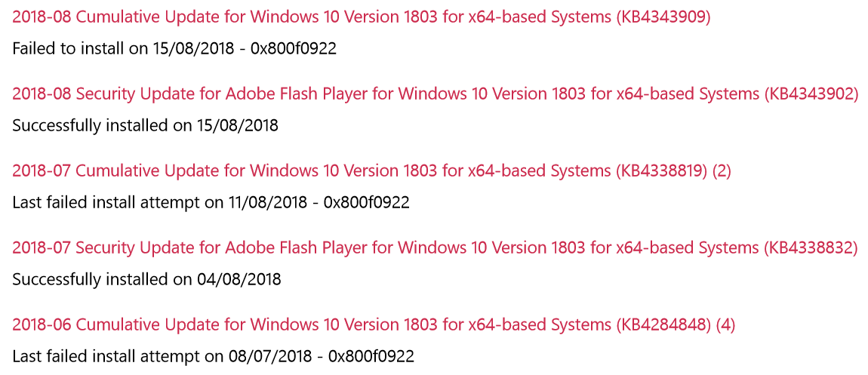Click the date 04/08/2018 in the status text

pyautogui.click(x=239, y=279)
